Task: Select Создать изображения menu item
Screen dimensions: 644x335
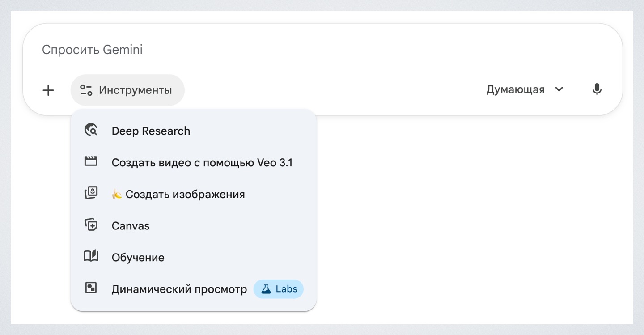Action: (x=185, y=194)
